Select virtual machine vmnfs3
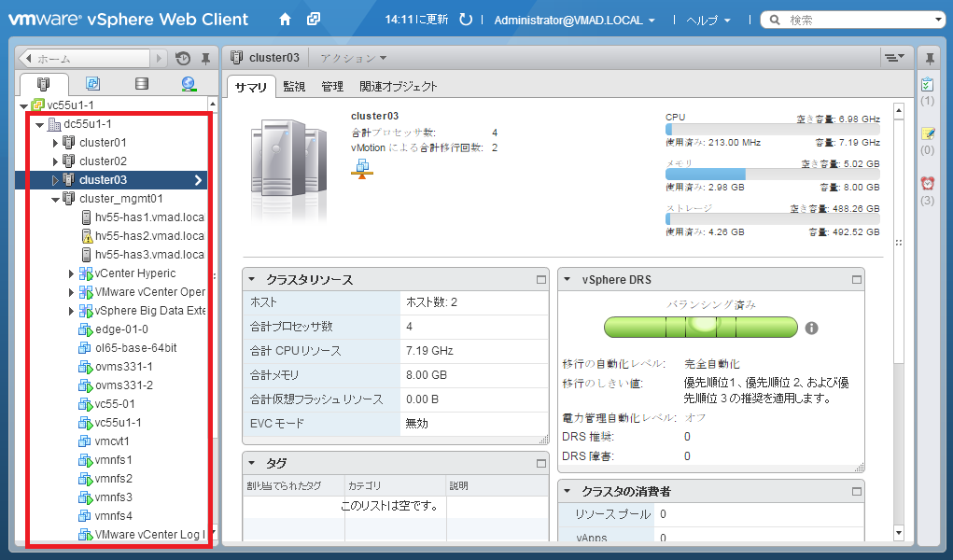This screenshot has height=560, width=953. pyautogui.click(x=105, y=497)
